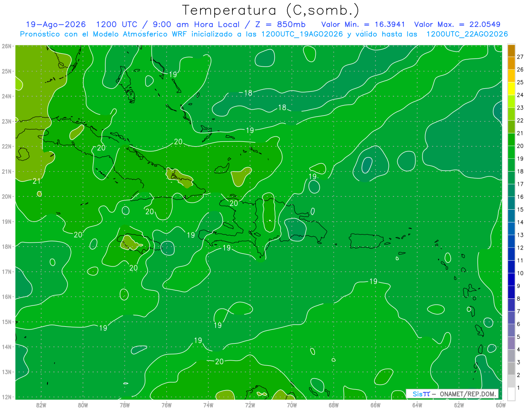
Task: Click the "16N" latitude axis label
Action: (6, 296)
